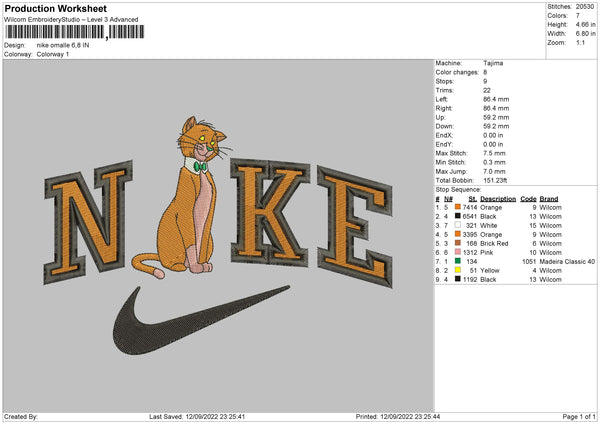The width and height of the screenshot is (600, 424).
Task: Click the white swatch for thread 321
Action: (x=457, y=225)
